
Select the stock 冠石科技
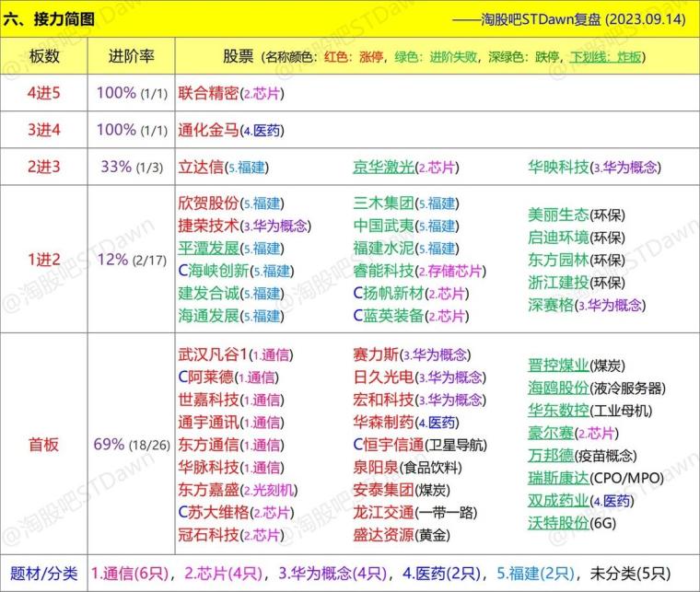(208, 535)
